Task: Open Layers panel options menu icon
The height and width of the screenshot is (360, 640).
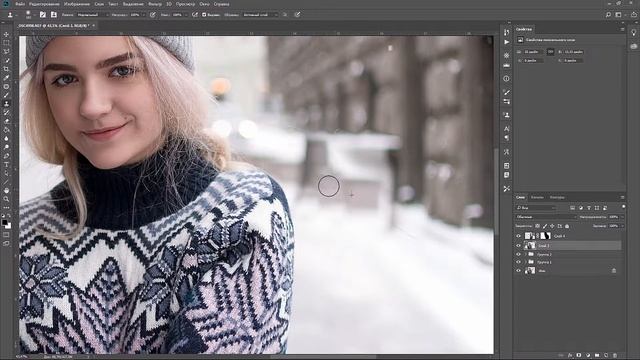Action: pyautogui.click(x=622, y=197)
